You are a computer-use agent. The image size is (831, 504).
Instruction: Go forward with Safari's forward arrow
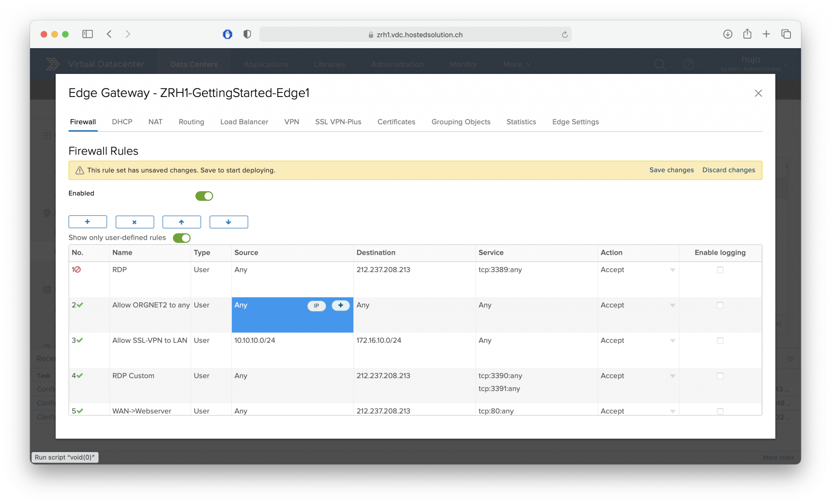[x=128, y=34]
